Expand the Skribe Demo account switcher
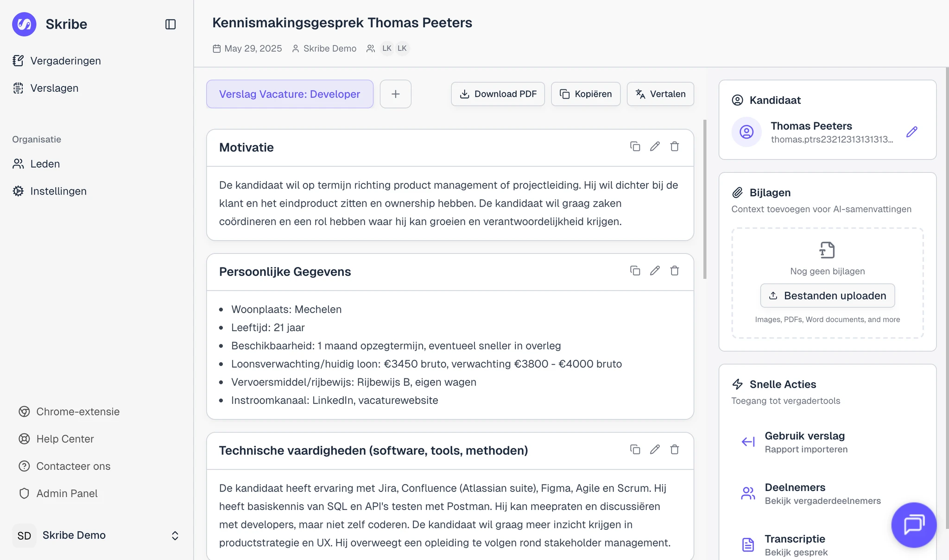The image size is (949, 560). 175,535
